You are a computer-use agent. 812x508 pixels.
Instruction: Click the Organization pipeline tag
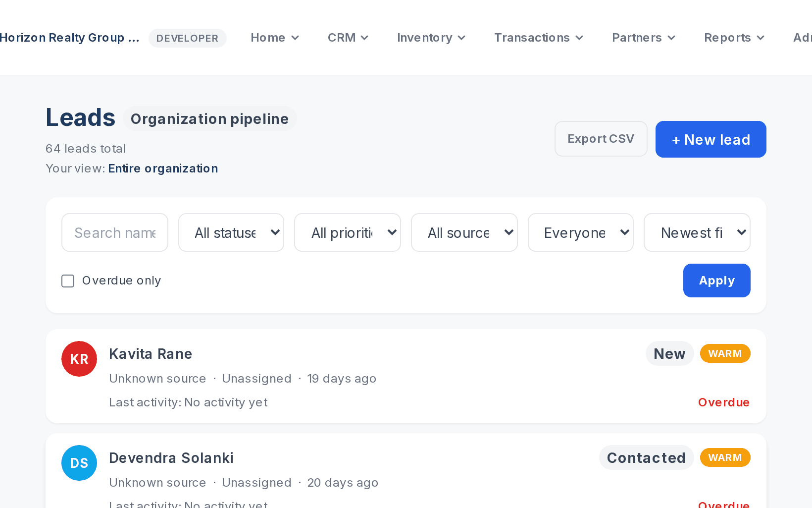[209, 119]
